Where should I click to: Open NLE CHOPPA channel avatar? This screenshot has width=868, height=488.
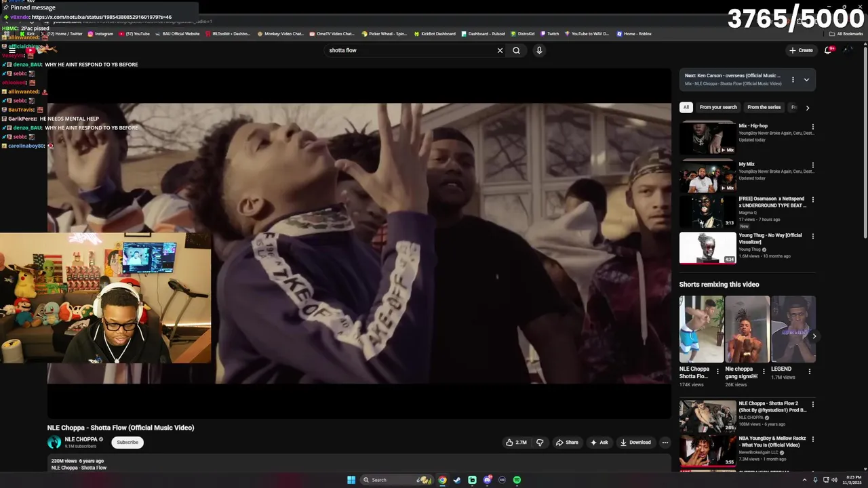pos(54,443)
